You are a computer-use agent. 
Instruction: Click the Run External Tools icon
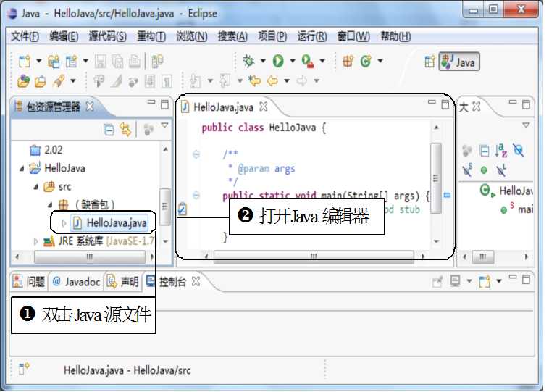pyautogui.click(x=308, y=61)
